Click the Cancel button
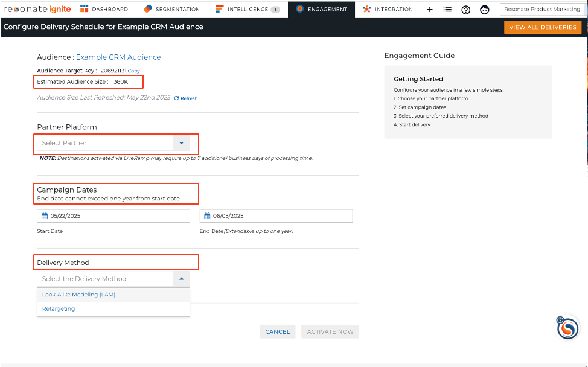Image resolution: width=588 pixels, height=367 pixels. coord(278,331)
